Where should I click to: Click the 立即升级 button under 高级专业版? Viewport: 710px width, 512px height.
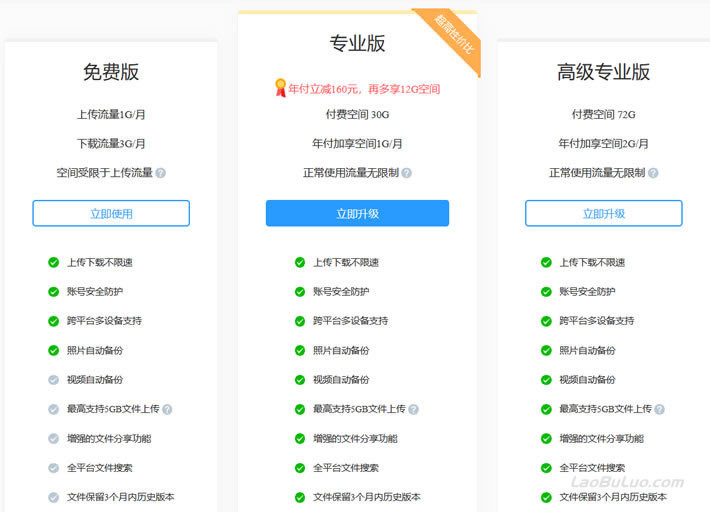click(604, 213)
